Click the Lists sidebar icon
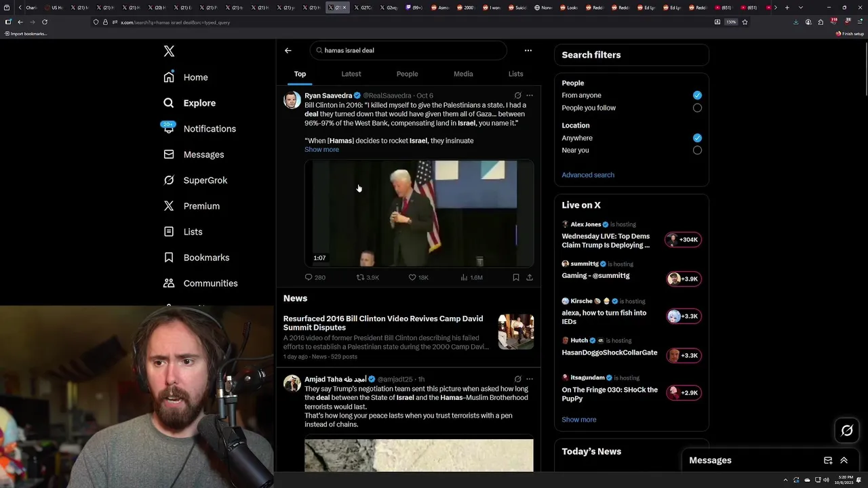Image resolution: width=868 pixels, height=488 pixels. [169, 232]
